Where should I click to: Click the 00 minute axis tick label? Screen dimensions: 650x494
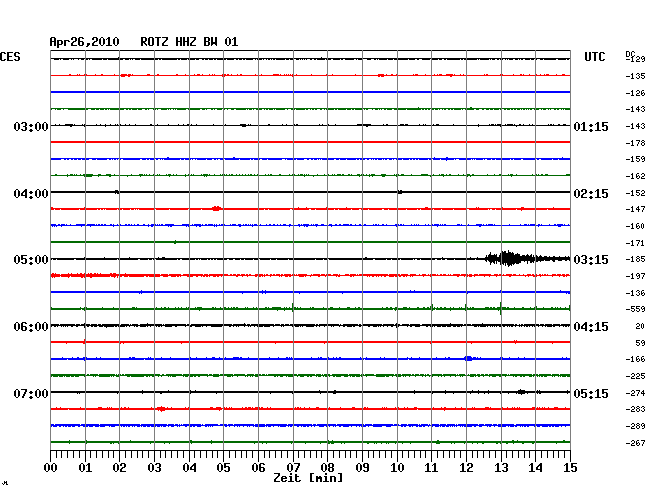(51, 468)
